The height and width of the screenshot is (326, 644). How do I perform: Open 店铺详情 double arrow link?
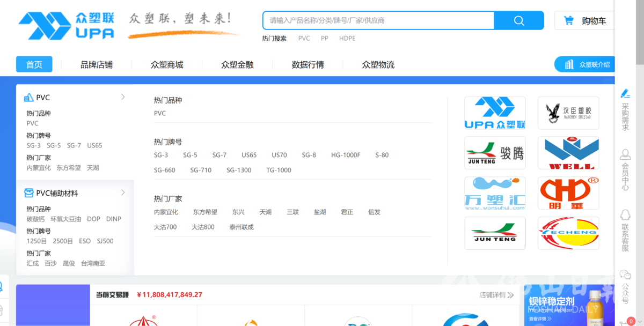tap(496, 295)
